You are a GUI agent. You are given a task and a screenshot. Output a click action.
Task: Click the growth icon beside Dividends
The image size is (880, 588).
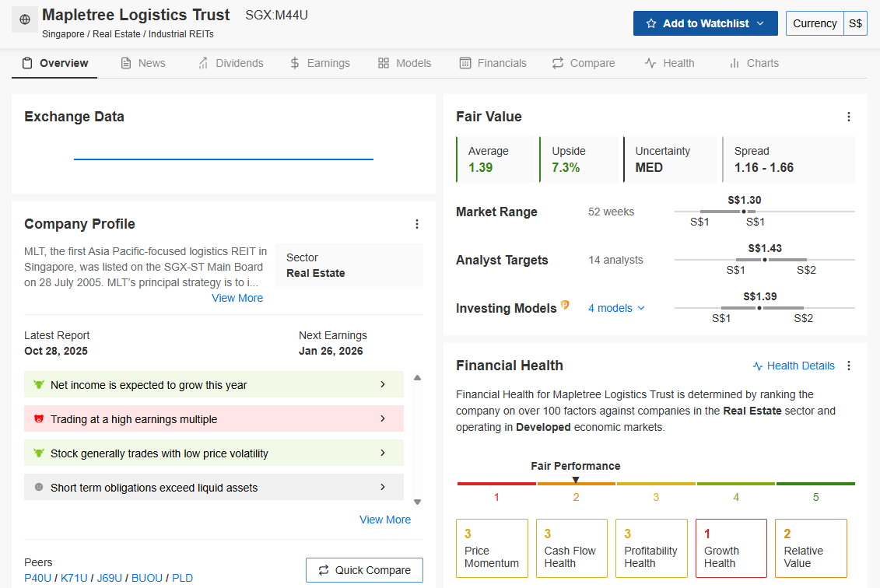[x=203, y=64]
